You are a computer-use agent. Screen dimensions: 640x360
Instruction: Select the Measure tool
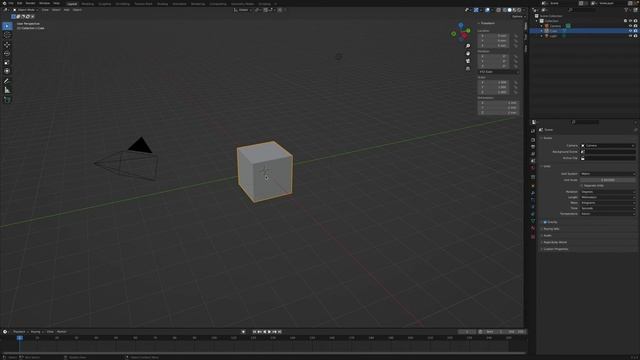coord(7,90)
